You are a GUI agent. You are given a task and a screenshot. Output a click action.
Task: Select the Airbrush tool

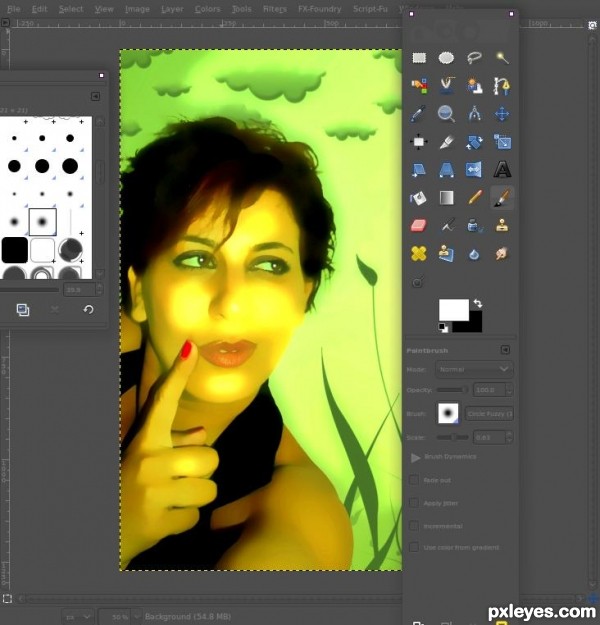[447, 226]
